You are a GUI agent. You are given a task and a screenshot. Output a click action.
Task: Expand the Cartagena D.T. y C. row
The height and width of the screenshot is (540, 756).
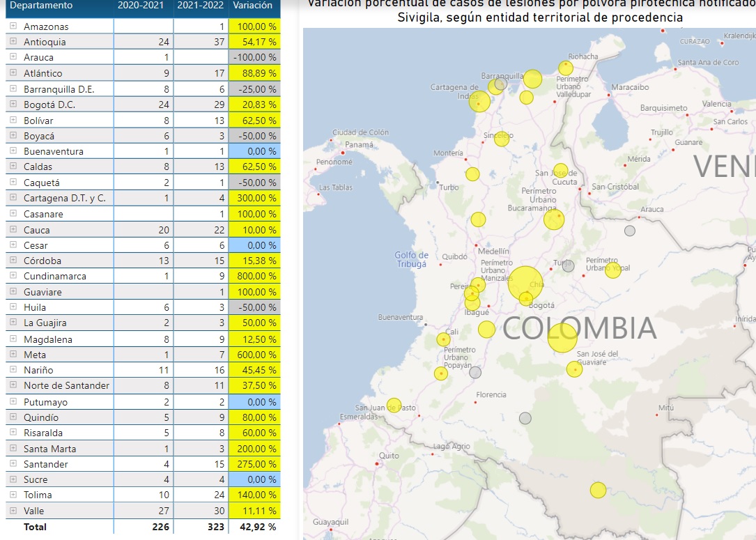click(13, 198)
